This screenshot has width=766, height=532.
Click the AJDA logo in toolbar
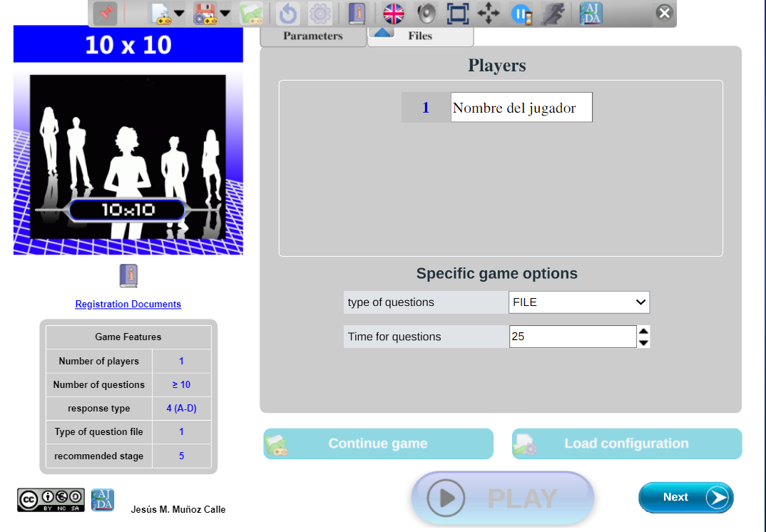pyautogui.click(x=591, y=13)
